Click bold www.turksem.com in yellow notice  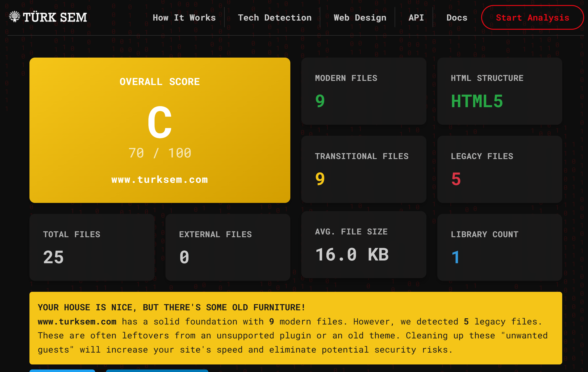pos(77,322)
